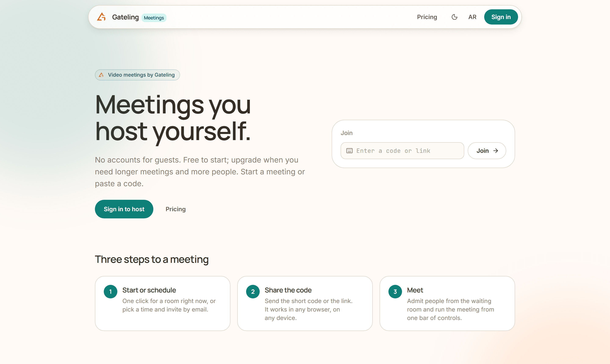
Task: Click the Share the code card title
Action: coord(288,290)
